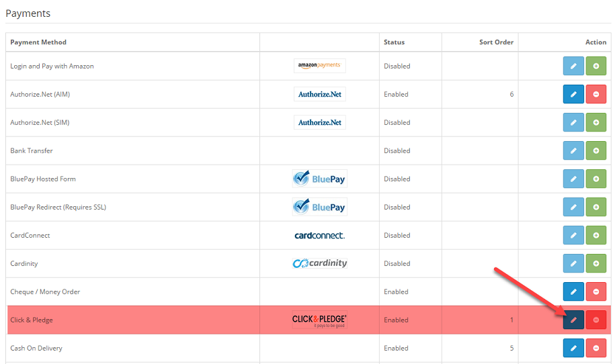The width and height of the screenshot is (613, 364).
Task: Click Enabled status of Click & Pledge
Action: coord(396,320)
